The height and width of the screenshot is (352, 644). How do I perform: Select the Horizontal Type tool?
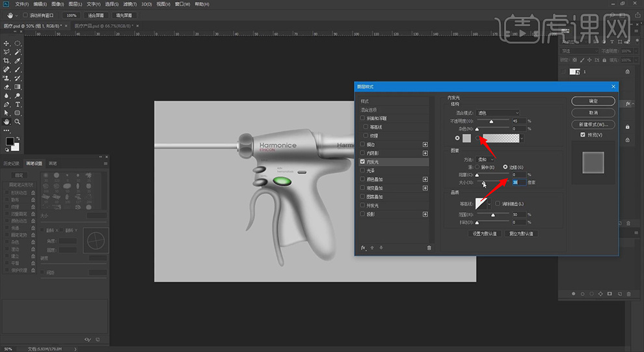coord(18,104)
